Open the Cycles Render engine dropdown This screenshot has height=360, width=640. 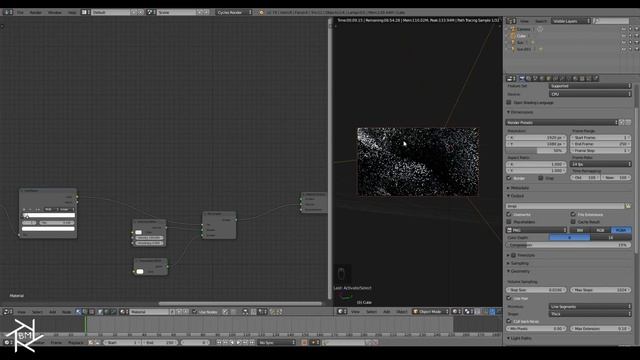point(234,12)
